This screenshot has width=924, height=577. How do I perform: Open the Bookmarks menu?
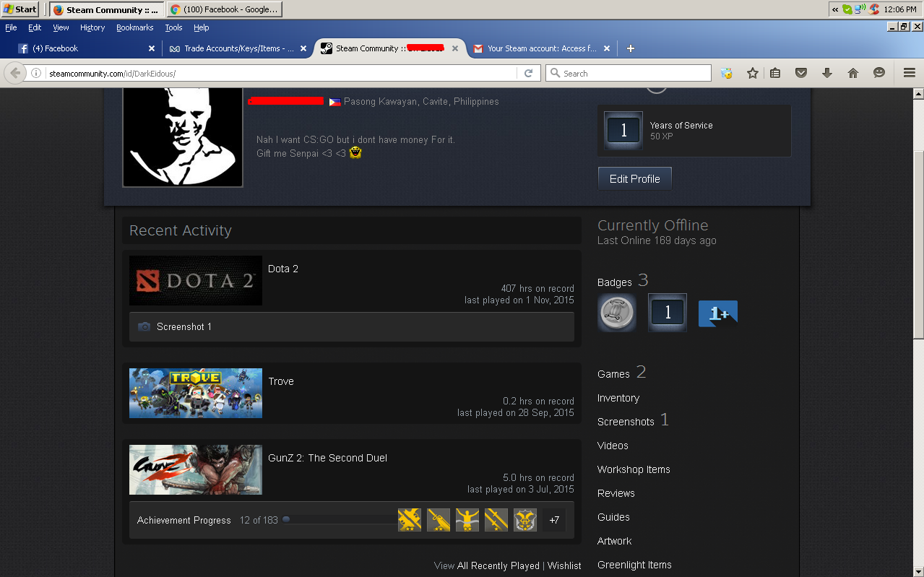pos(135,27)
